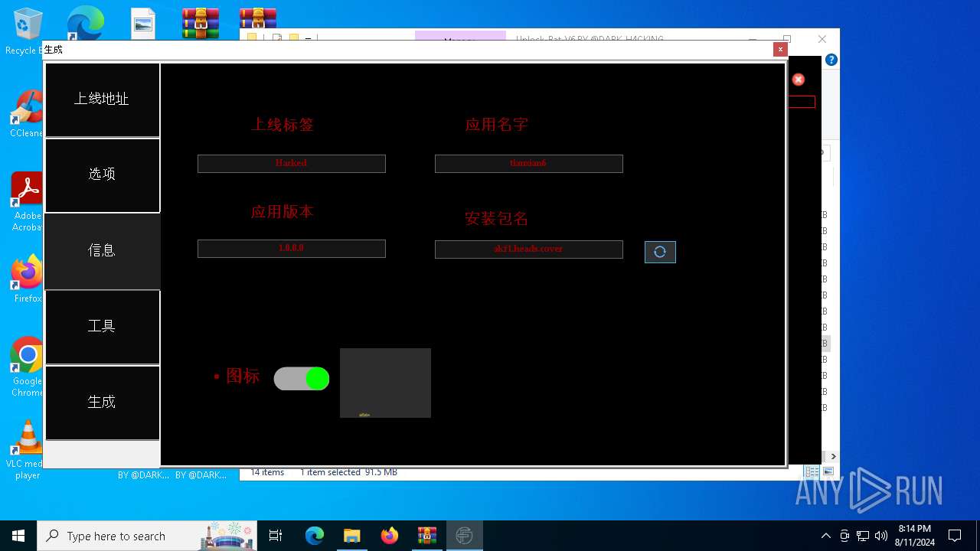The width and height of the screenshot is (980, 551).
Task: Edit the 应用名字 input field
Action: pyautogui.click(x=529, y=164)
